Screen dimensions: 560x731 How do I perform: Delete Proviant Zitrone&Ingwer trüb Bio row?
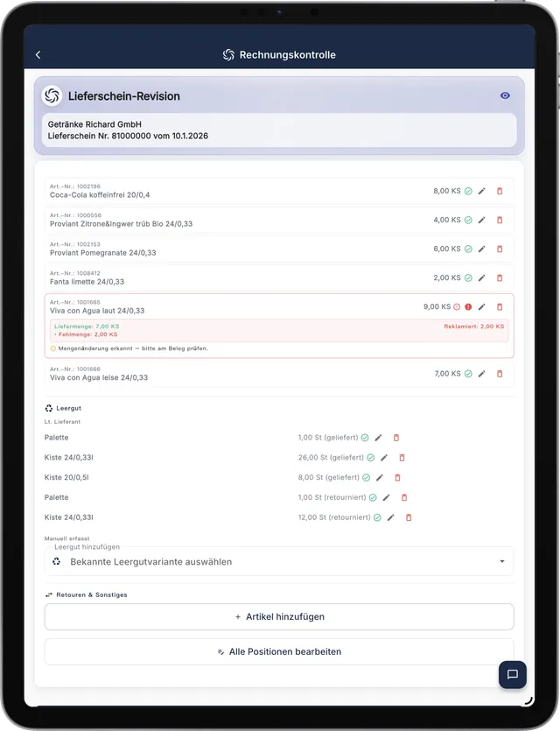point(500,220)
